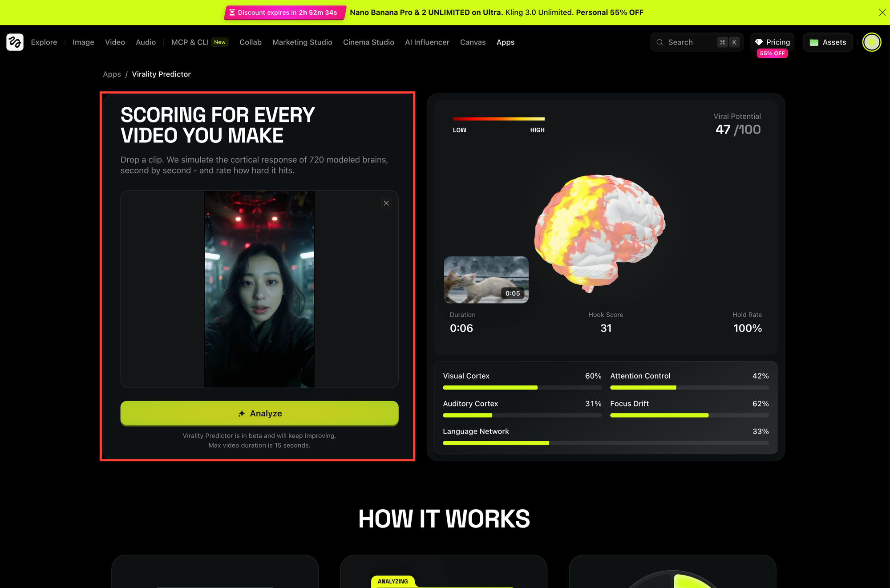Start analysis with the Analyze button
Viewport: 890px width, 588px height.
[x=259, y=414]
